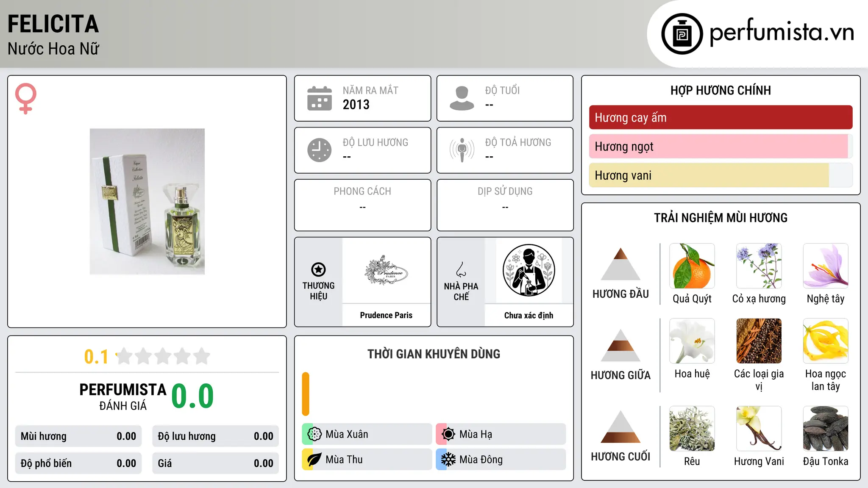Select the Cỏ xạ hương note image
This screenshot has height=488, width=868.
pyautogui.click(x=759, y=266)
